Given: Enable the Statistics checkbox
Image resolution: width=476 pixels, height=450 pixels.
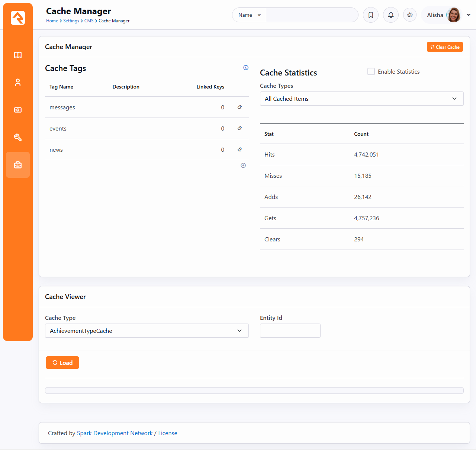Looking at the screenshot, I should [x=371, y=71].
